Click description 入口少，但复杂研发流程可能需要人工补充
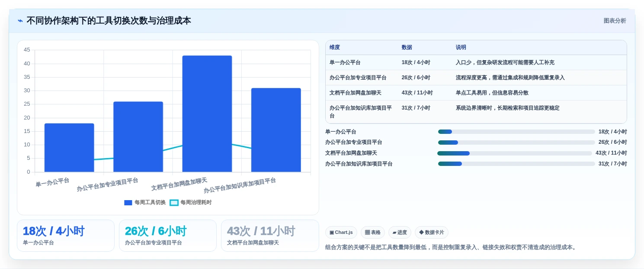Screen dimensions: 644x269 click(505, 62)
